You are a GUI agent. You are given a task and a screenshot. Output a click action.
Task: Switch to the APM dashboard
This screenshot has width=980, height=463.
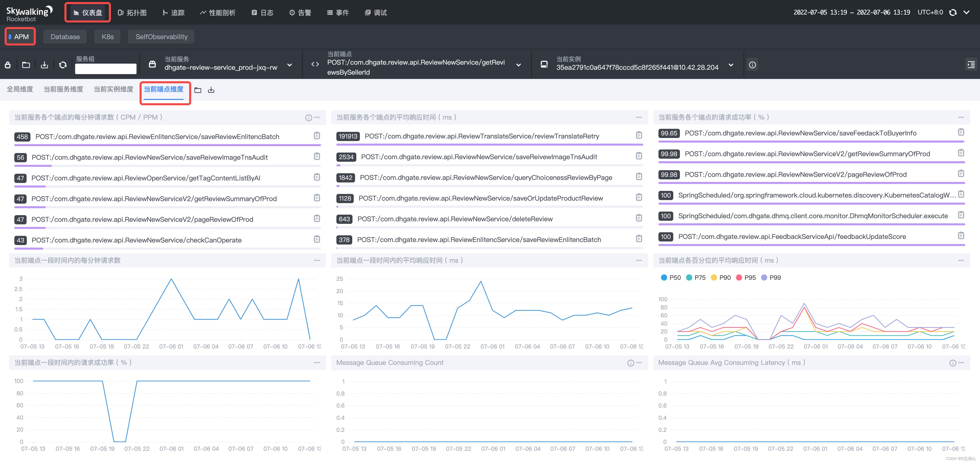pyautogui.click(x=20, y=37)
